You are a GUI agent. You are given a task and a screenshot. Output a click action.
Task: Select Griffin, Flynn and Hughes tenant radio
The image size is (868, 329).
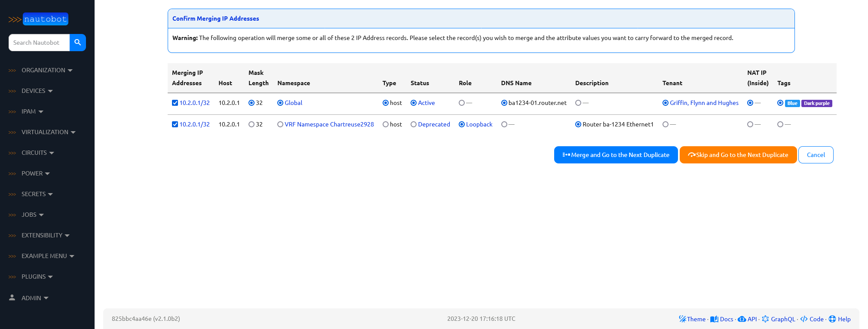(666, 103)
